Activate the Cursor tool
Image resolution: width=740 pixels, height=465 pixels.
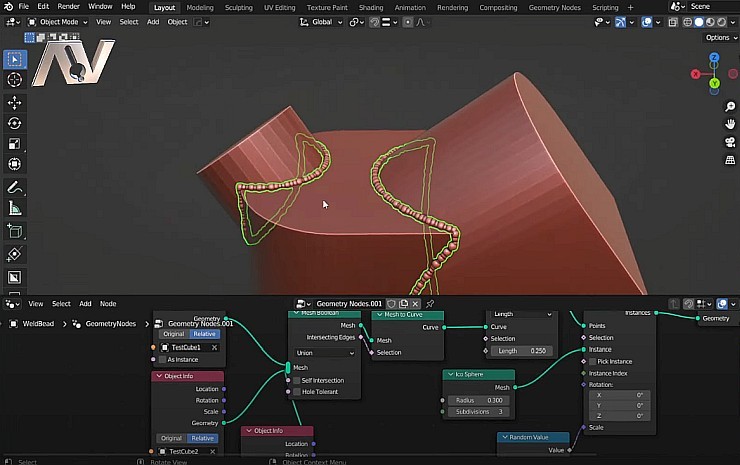(15, 79)
